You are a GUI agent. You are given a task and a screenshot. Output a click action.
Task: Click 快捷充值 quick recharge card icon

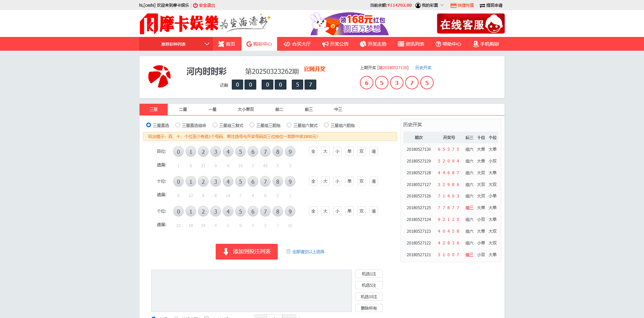coord(453,5)
